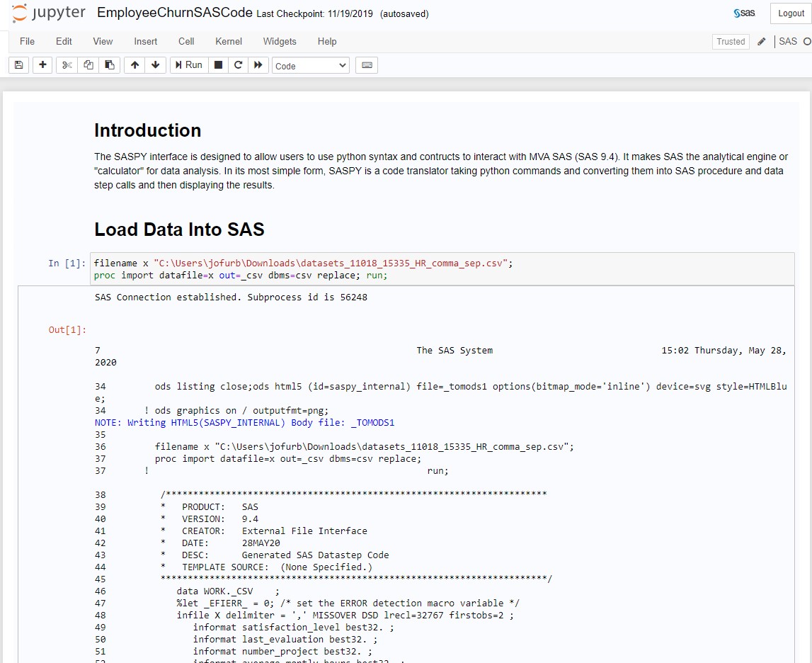
Task: Click the 'data WORK._CSV' log line
Action: 228,591
